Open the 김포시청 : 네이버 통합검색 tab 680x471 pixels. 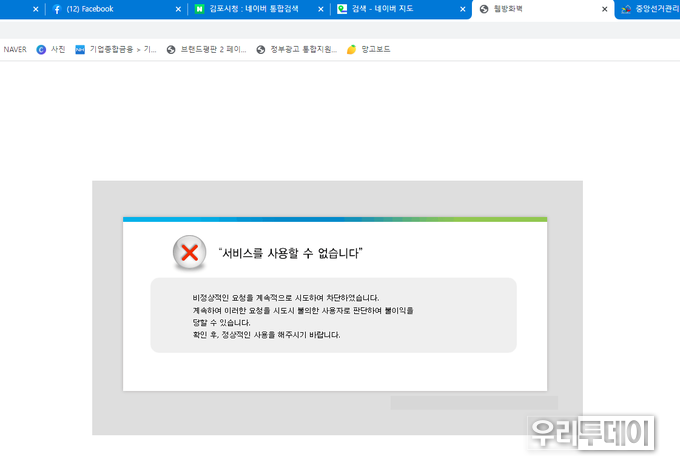click(258, 9)
